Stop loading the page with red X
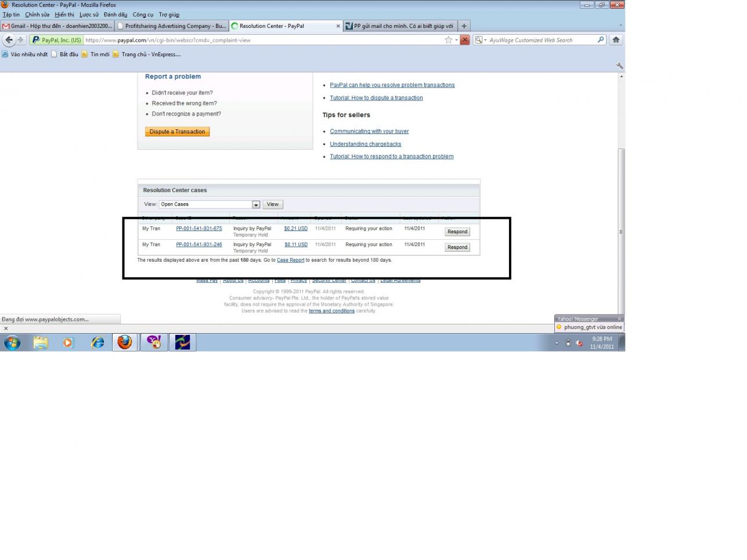This screenshot has height=560, width=747. coord(465,40)
